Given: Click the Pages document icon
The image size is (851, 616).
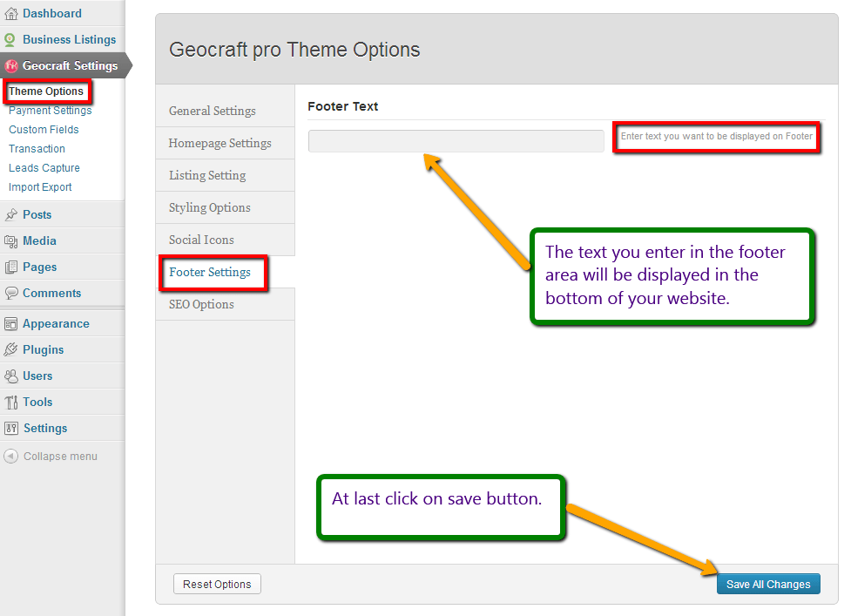Looking at the screenshot, I should tap(10, 267).
